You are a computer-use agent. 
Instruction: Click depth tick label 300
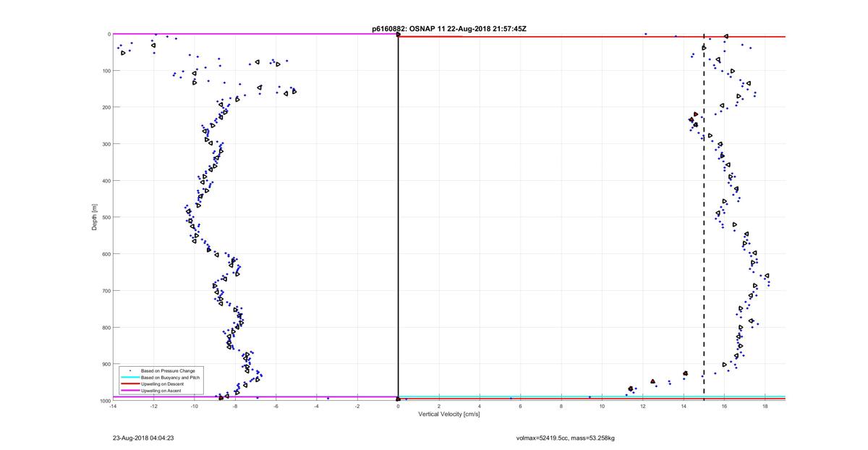tap(106, 144)
